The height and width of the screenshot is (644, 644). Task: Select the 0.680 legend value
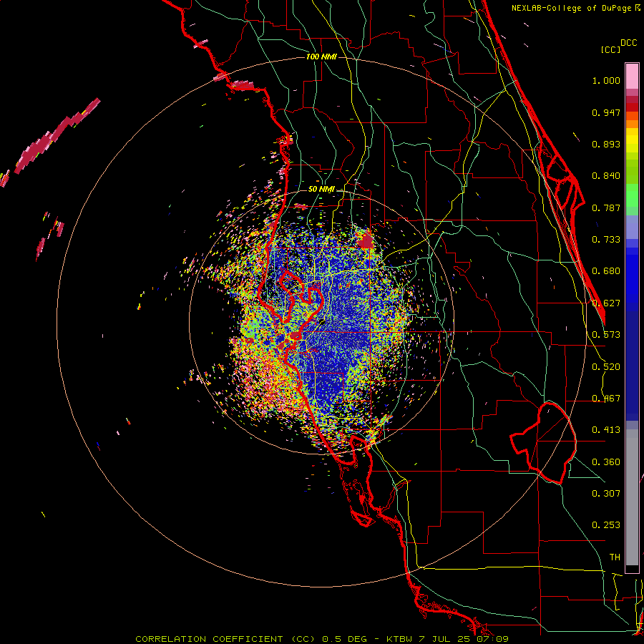(x=606, y=271)
